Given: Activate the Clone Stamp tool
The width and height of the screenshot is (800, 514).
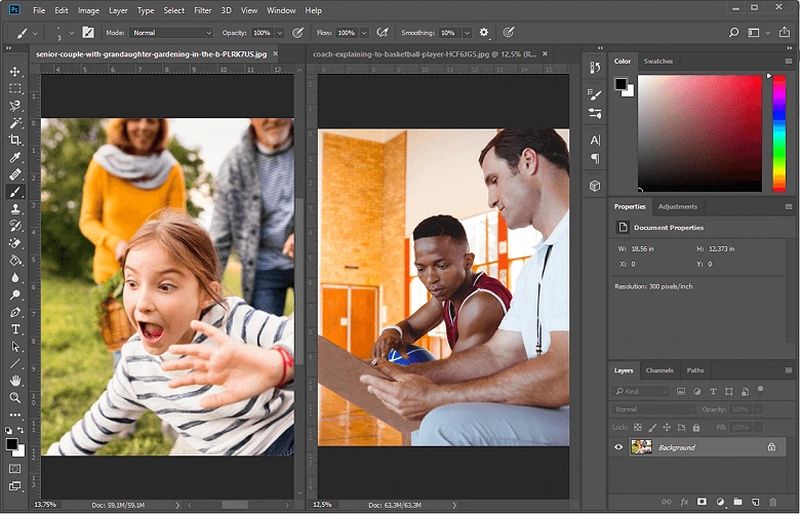Looking at the screenshot, I should pyautogui.click(x=15, y=209).
